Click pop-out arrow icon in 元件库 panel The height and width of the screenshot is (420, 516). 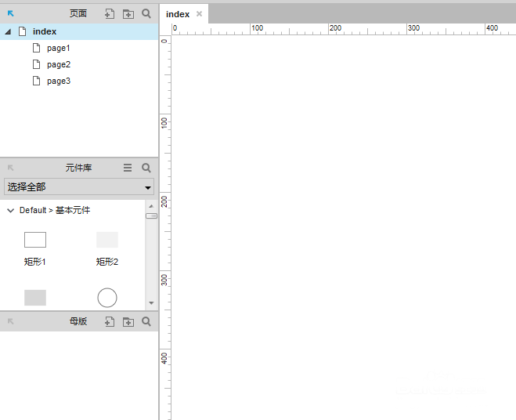[x=10, y=168]
